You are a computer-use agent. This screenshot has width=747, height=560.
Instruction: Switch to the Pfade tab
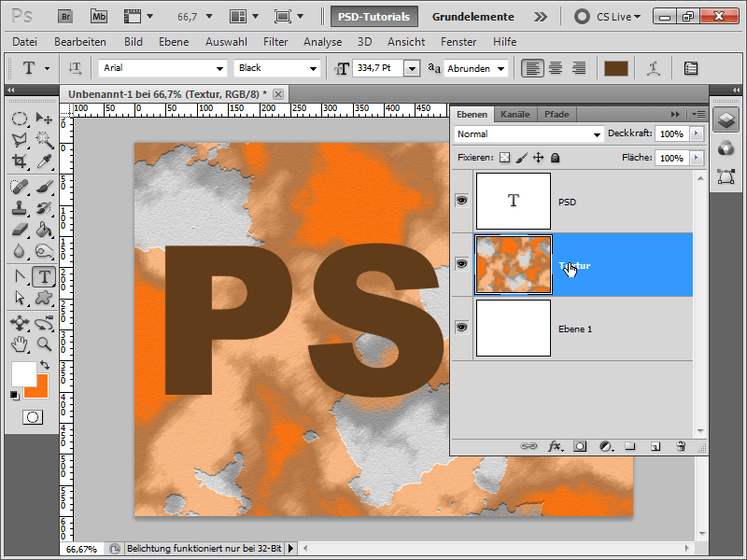557,115
